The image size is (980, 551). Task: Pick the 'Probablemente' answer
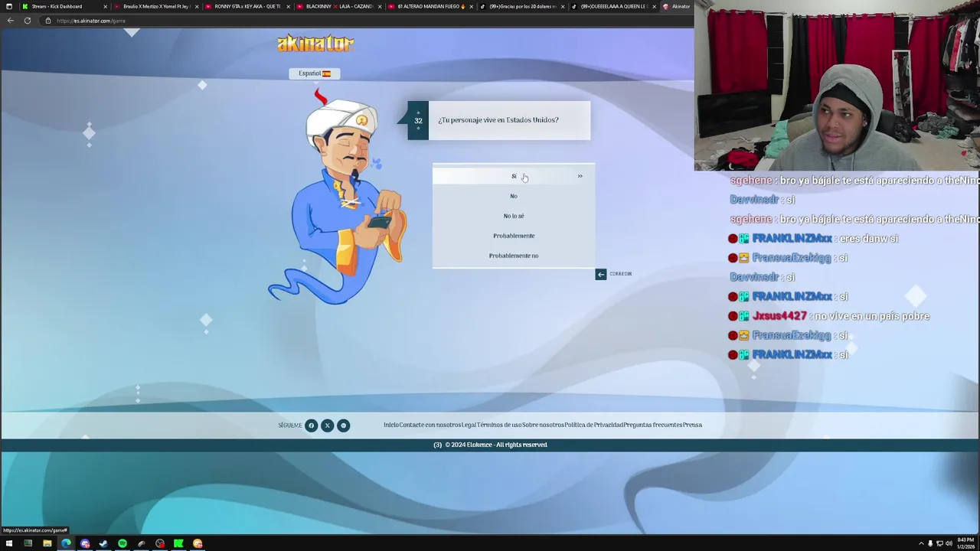pyautogui.click(x=514, y=236)
